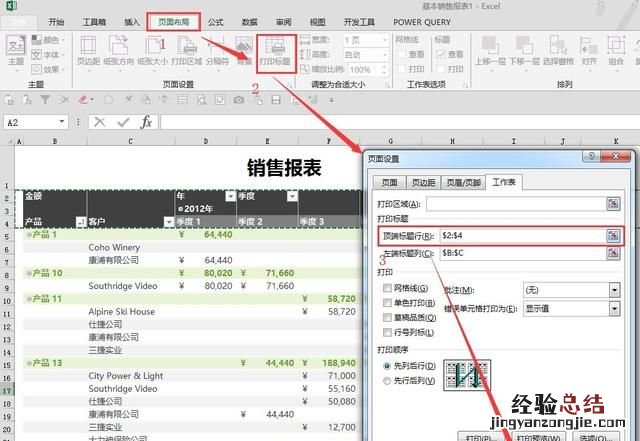
Task: Click range selector icon for 顶端标题行 field
Action: tap(613, 236)
